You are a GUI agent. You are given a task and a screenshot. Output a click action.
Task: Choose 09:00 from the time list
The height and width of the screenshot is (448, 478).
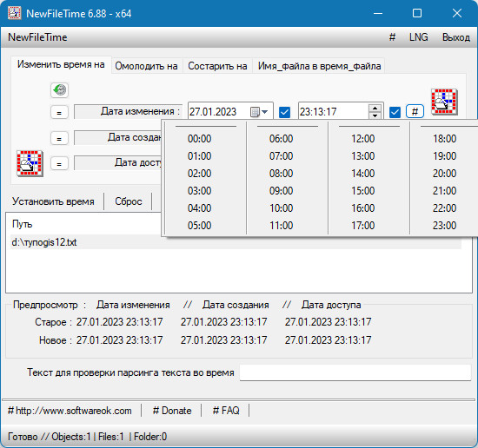281,191
